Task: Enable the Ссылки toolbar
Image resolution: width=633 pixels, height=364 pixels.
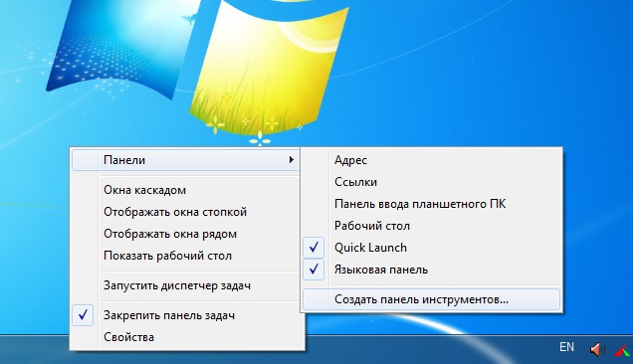Action: tap(432, 182)
